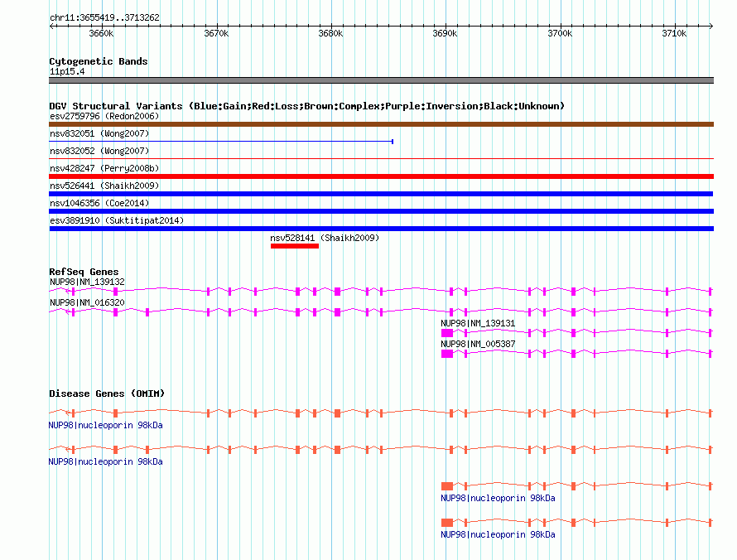Viewport: 737px width, 560px height.
Task: Open the NUP98|NM_139132 transcript label
Action: (88, 282)
